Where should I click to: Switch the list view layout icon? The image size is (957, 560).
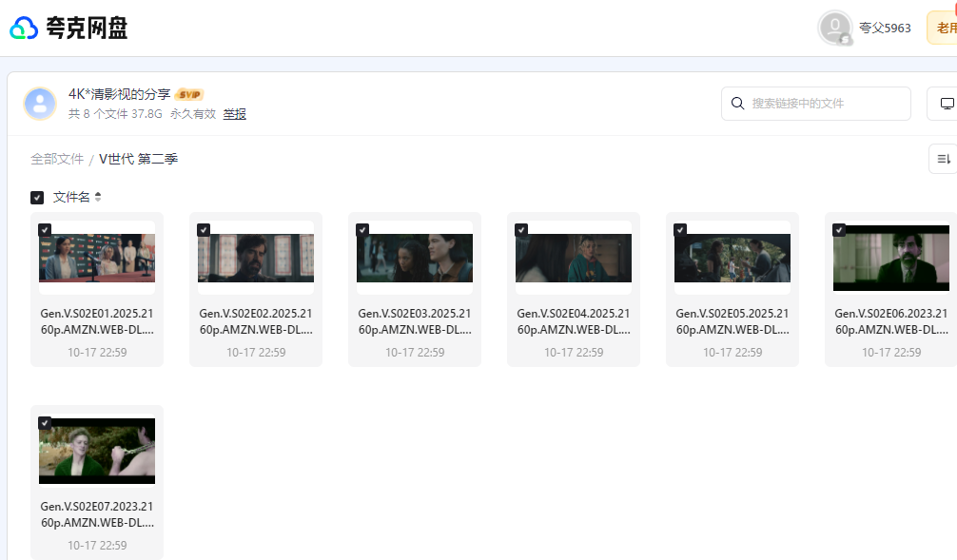coord(944,159)
